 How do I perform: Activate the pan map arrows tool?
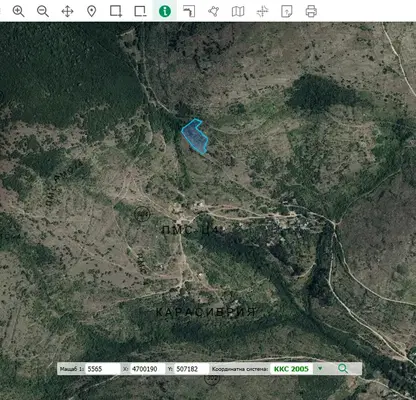coord(67,11)
